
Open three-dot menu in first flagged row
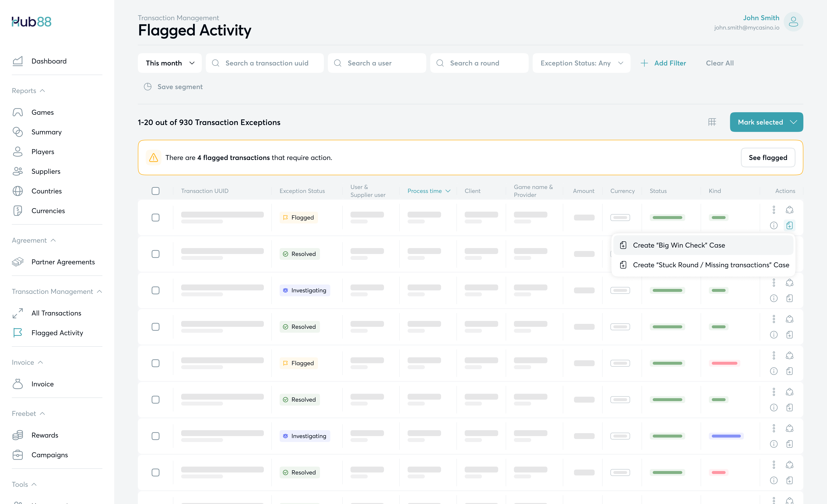[774, 210]
